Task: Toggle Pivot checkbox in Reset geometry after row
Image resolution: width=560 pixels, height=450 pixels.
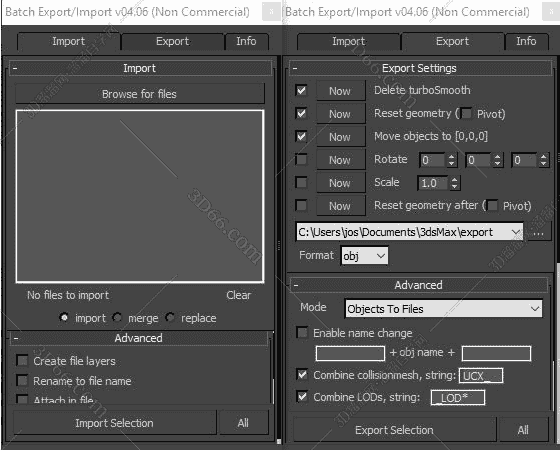Action: click(492, 205)
